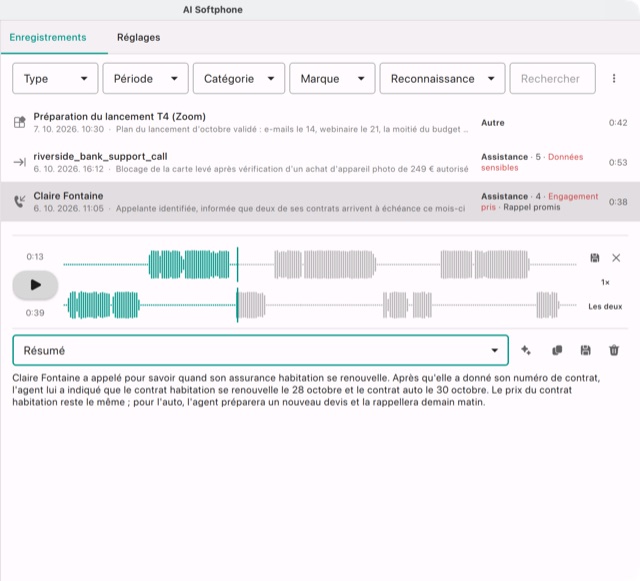Save summary using disk icon beside Résumé
This screenshot has height=581, width=640.
point(585,350)
